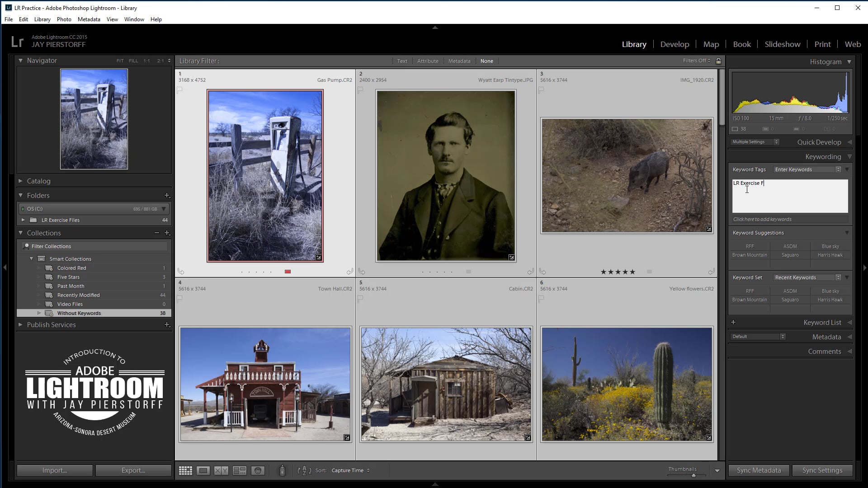The image size is (868, 488).
Task: Open the Keyword Set Recent Keywords dropdown
Action: tap(807, 277)
